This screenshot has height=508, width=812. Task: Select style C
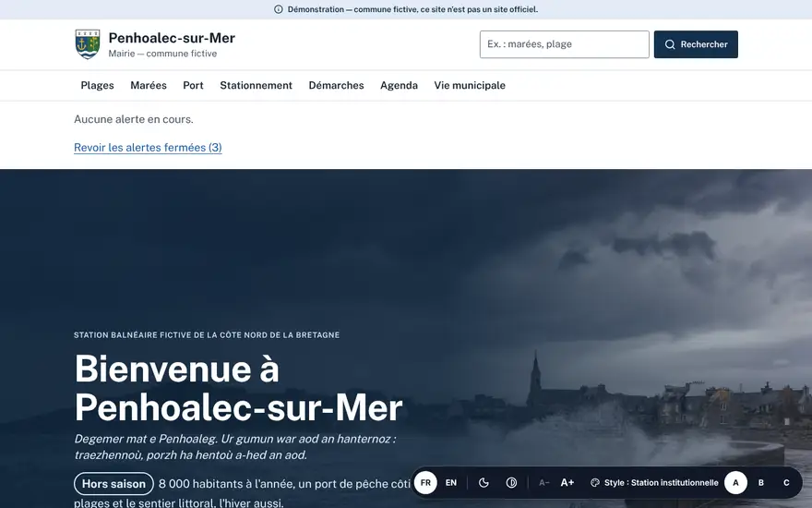click(786, 482)
